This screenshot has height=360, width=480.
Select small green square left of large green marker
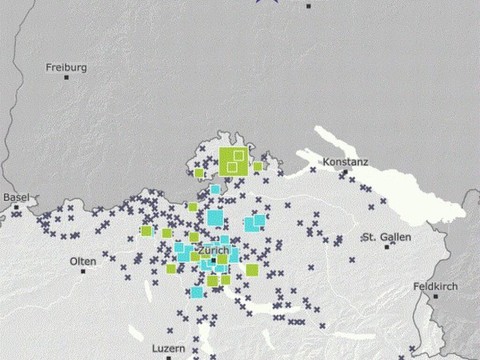click(x=199, y=173)
